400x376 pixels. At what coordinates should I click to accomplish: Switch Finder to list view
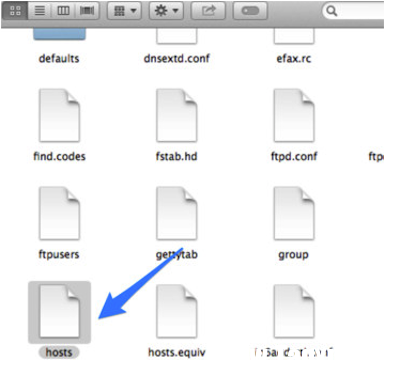click(x=40, y=11)
